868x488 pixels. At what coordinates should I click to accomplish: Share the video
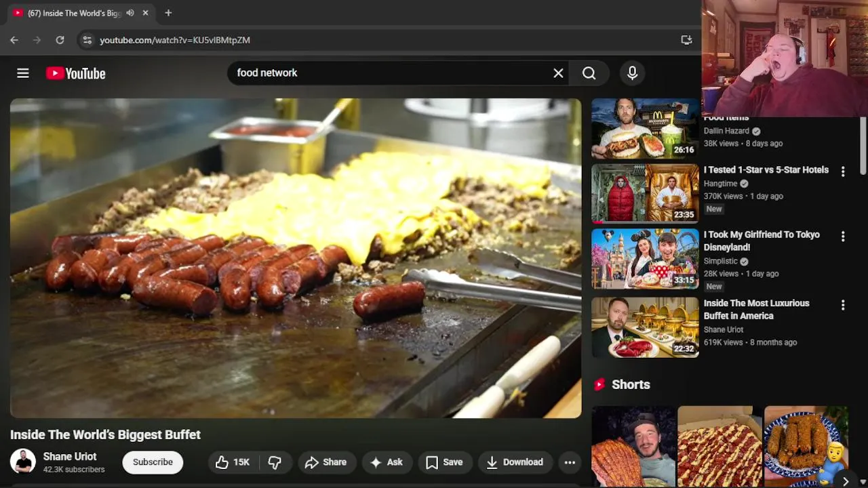[325, 462]
